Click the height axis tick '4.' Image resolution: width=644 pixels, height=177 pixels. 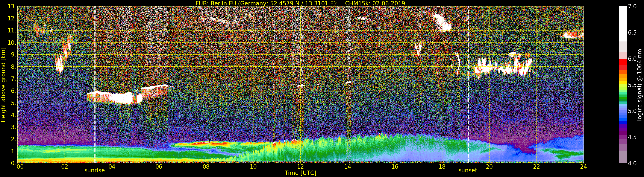tap(13, 115)
